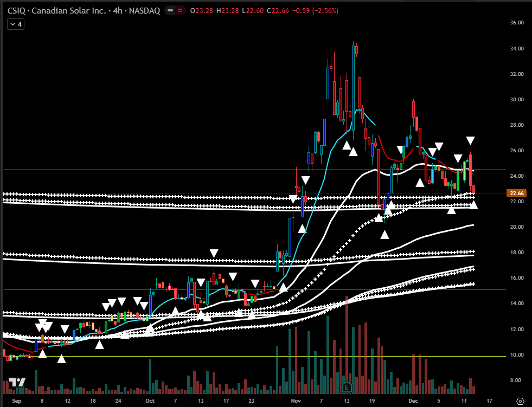Click the Nov label on time axis
This screenshot has height=407, width=532.
[x=296, y=401]
